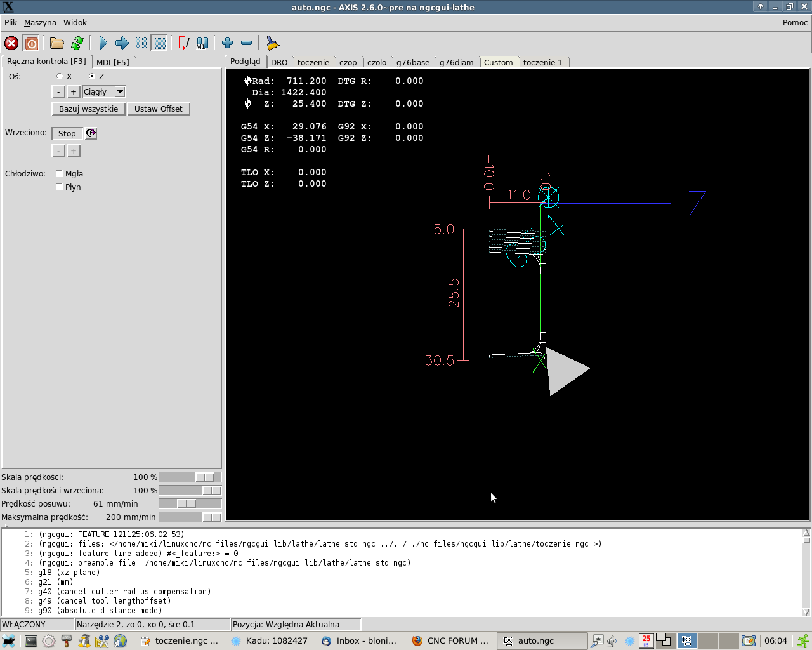This screenshot has width=812, height=650.
Task: Open the Widok menu
Action: (x=75, y=22)
